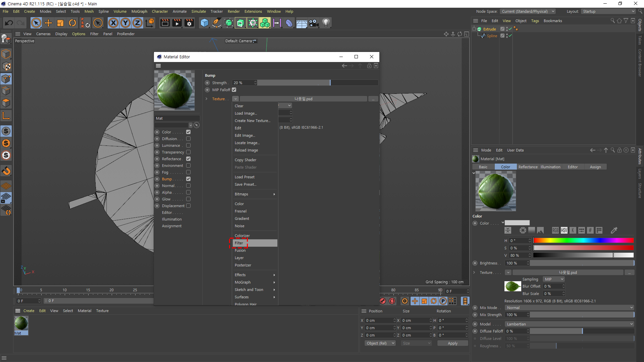The width and height of the screenshot is (644, 362).
Task: Click the color picker eyedropper icon
Action: 614,230
